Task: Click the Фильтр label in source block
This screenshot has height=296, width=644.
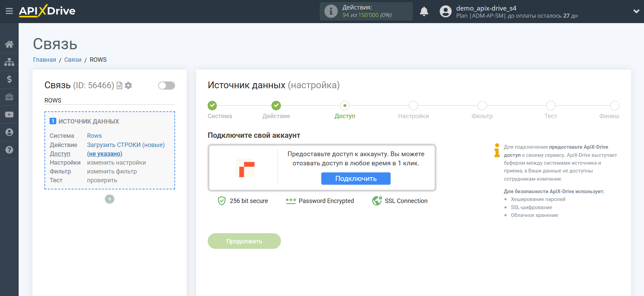Action: (60, 171)
